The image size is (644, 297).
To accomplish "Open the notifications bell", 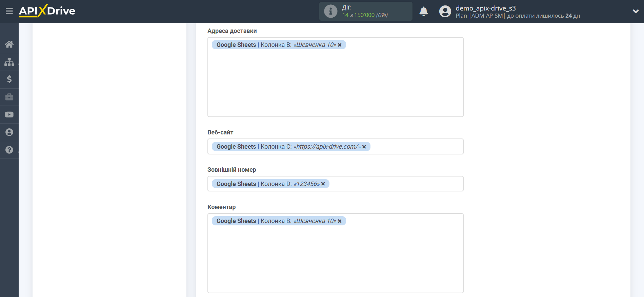I will click(424, 12).
